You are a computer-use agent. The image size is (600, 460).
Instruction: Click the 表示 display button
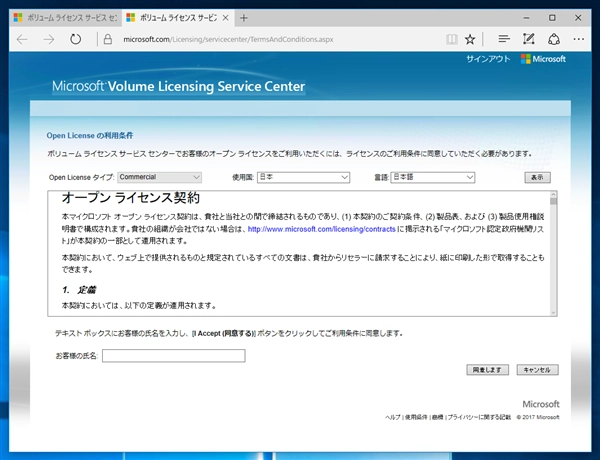(x=537, y=177)
